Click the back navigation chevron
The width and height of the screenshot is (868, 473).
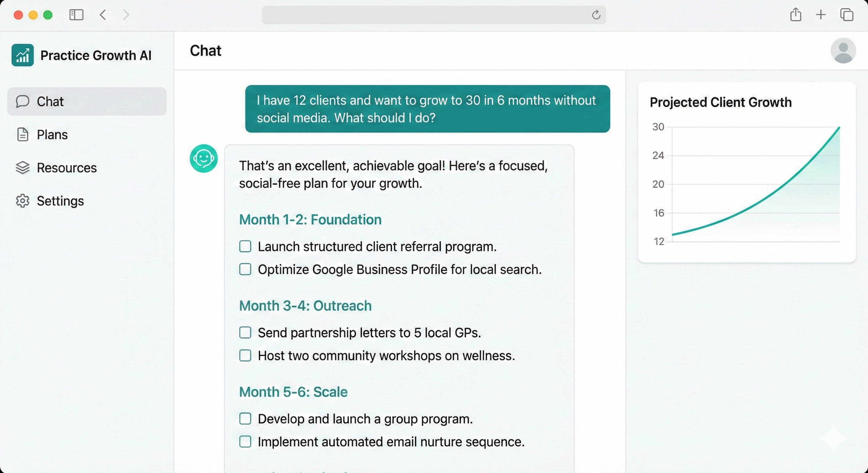click(103, 15)
